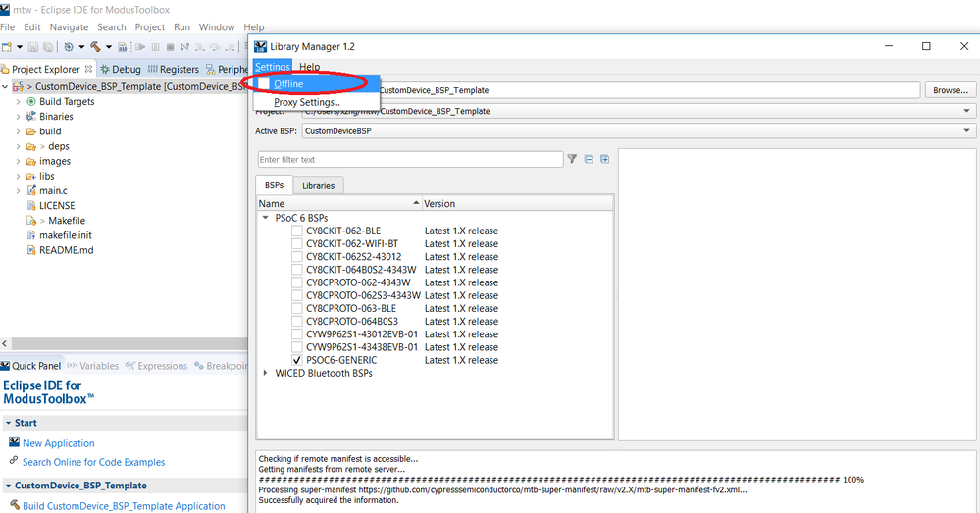This screenshot has height=513, width=980.
Task: Collapse the PSoC 6 BSPs group
Action: [265, 218]
